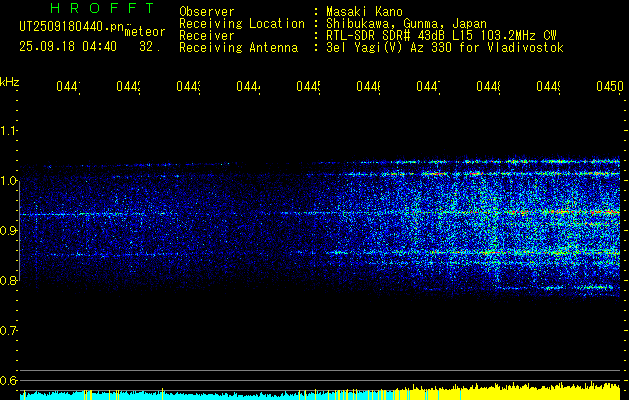The width and height of the screenshot is (629, 400).
Task: Click the 0450 time marker
Action: click(610, 87)
